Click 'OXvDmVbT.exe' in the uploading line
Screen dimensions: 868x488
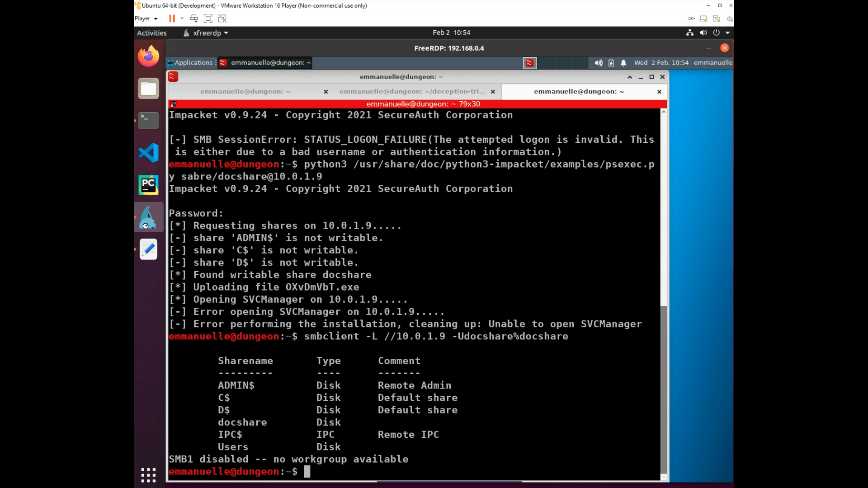pyautogui.click(x=322, y=287)
